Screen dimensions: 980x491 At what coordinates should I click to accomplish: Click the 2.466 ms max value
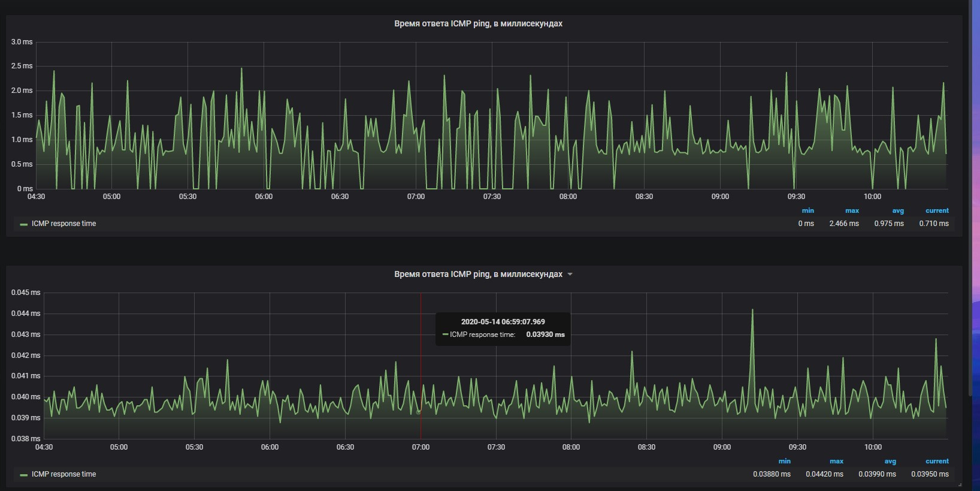point(844,224)
